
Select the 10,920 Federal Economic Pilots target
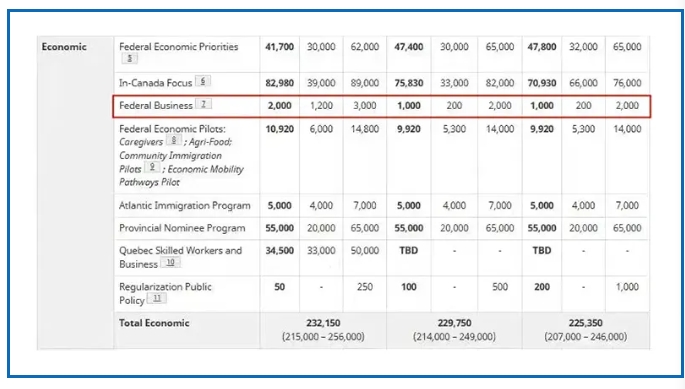280,129
